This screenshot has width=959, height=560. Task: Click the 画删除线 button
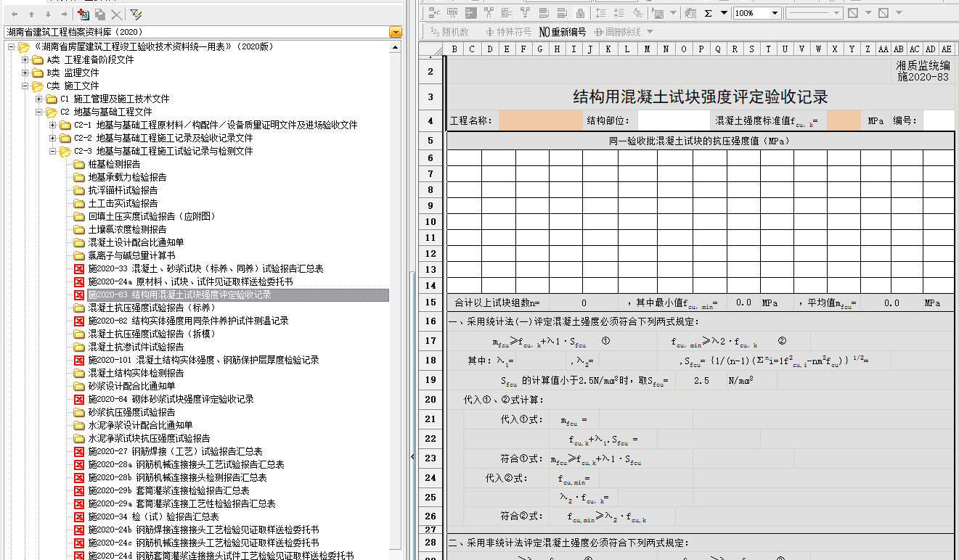(x=617, y=32)
